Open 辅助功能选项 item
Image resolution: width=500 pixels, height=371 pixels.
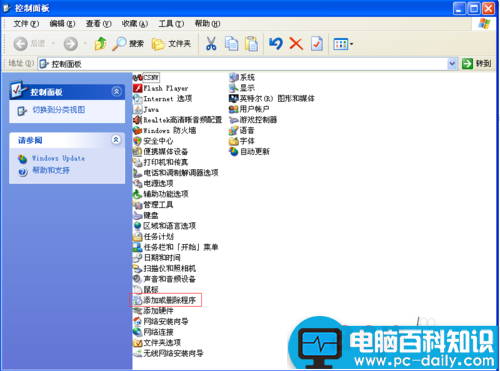tap(161, 194)
